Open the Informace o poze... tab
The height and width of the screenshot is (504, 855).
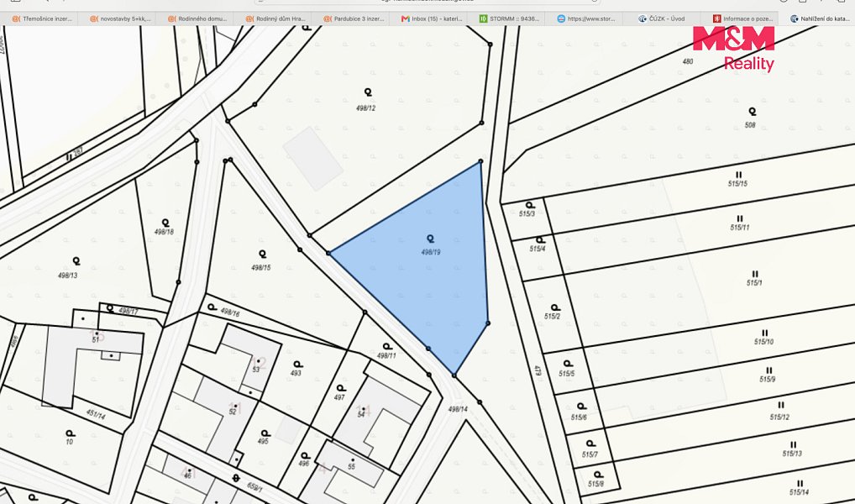click(x=743, y=18)
